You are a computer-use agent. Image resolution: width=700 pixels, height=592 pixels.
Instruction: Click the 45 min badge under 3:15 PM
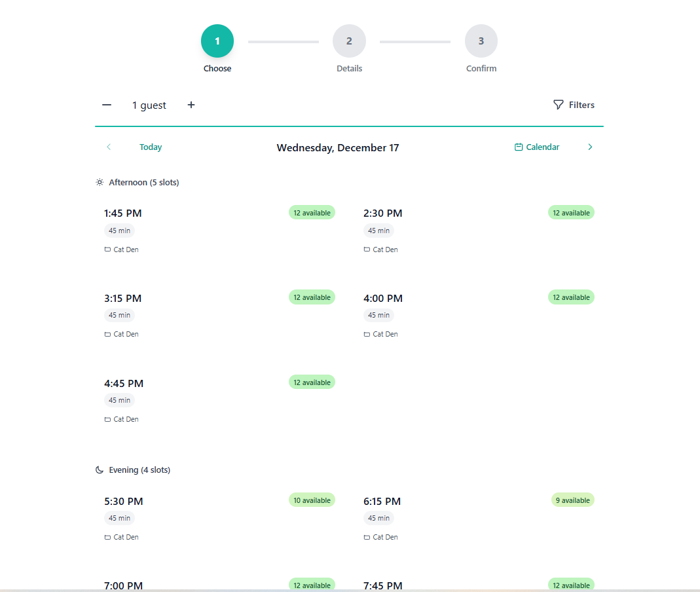pyautogui.click(x=119, y=315)
